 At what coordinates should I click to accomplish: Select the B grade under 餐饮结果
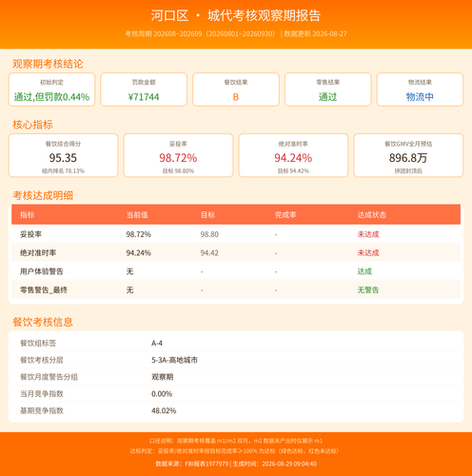pyautogui.click(x=236, y=97)
